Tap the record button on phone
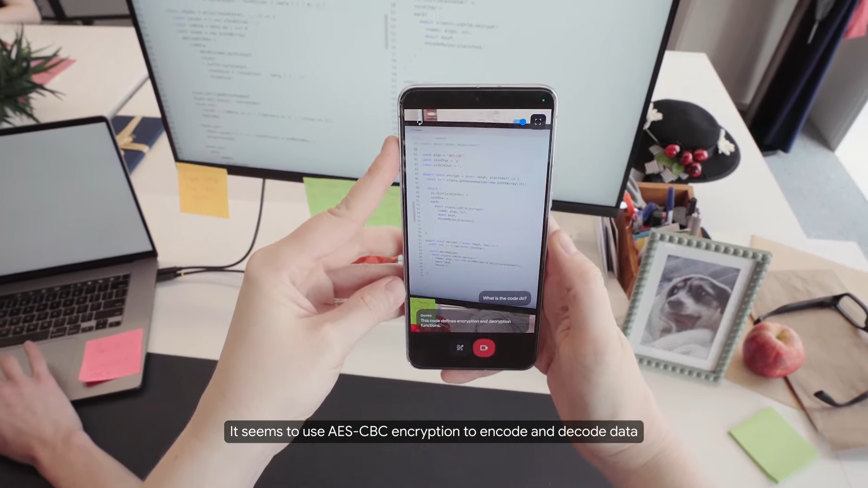 click(484, 348)
